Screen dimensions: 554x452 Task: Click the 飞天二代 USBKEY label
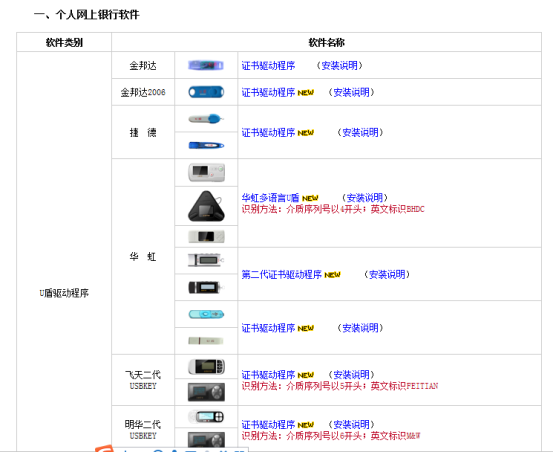[x=143, y=380]
